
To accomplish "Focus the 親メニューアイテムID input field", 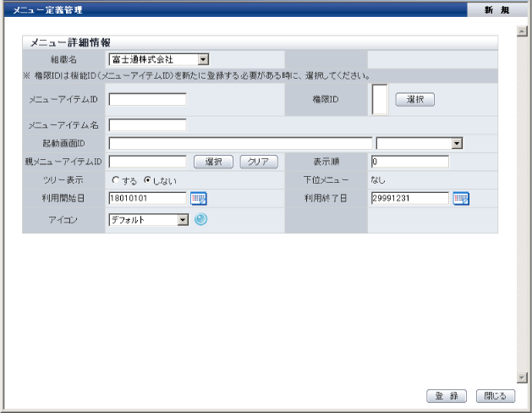I will tap(147, 162).
